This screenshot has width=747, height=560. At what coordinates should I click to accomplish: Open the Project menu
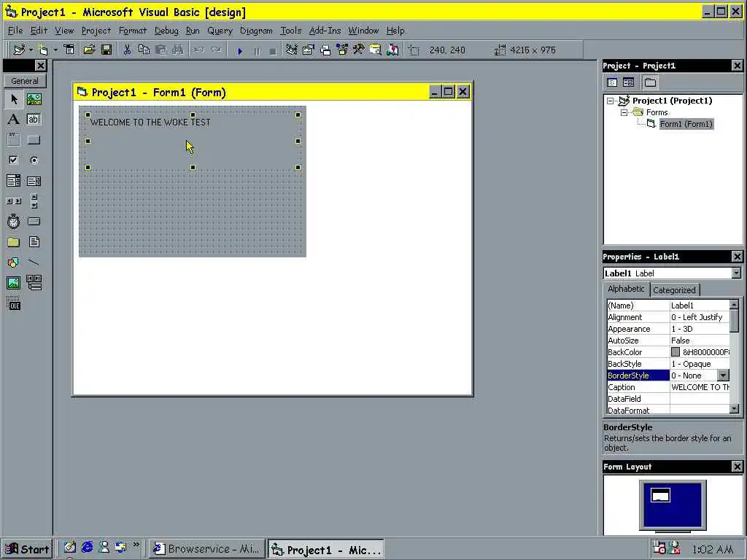tap(96, 31)
